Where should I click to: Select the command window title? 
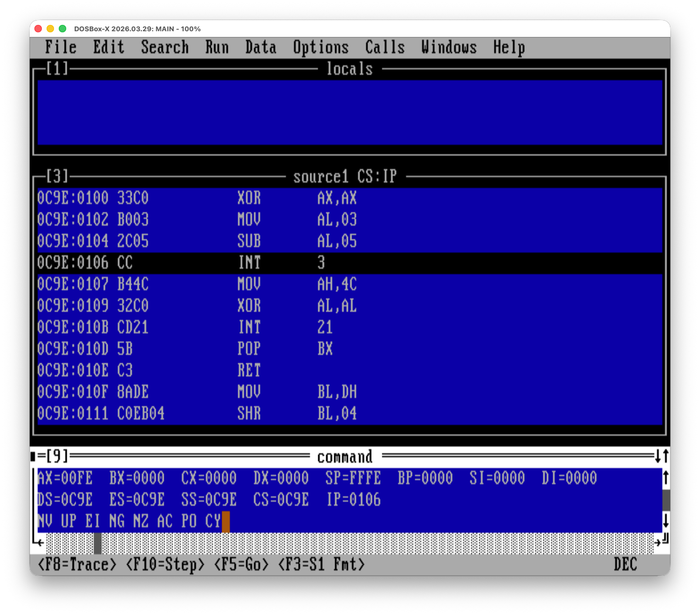pos(345,457)
